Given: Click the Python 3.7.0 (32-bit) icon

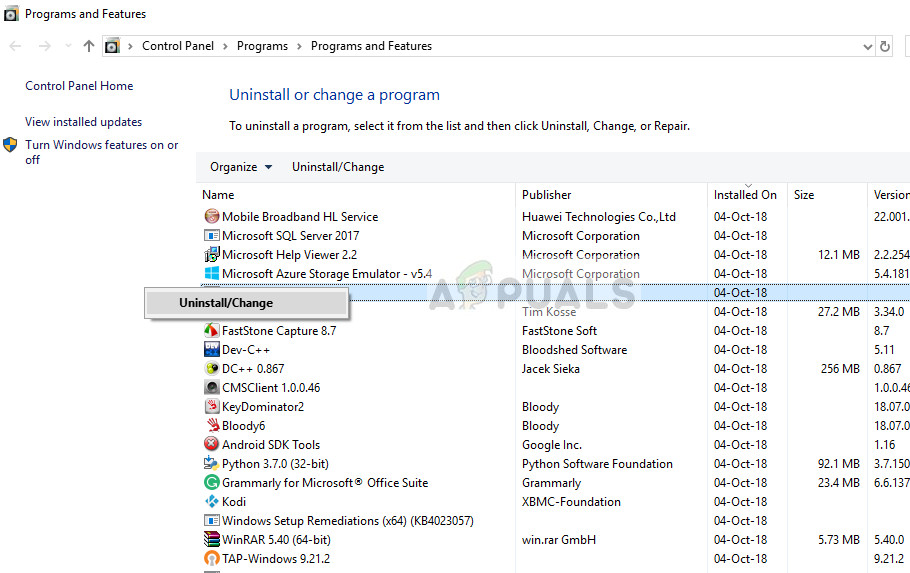Looking at the screenshot, I should (x=212, y=463).
